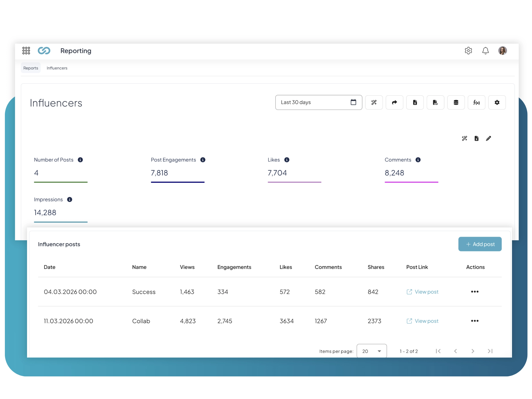Export report as PDF
This screenshot has height=399, width=532.
(x=435, y=102)
